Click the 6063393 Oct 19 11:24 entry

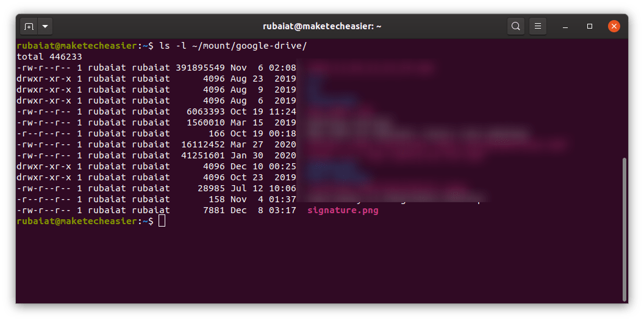click(241, 111)
